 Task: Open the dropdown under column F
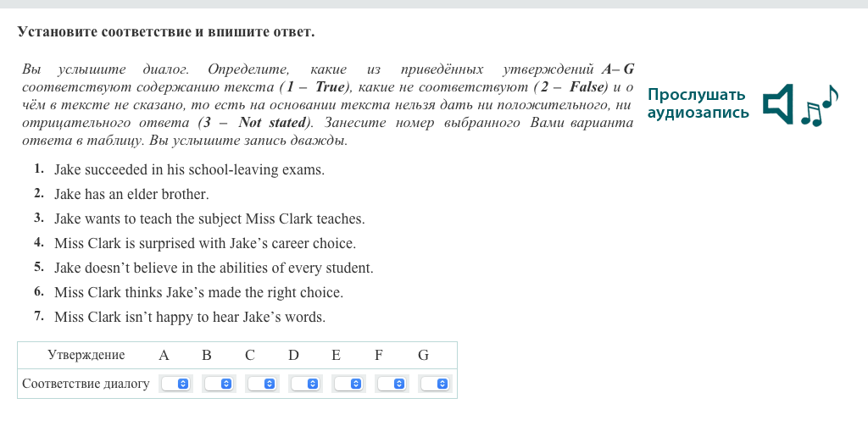392,384
